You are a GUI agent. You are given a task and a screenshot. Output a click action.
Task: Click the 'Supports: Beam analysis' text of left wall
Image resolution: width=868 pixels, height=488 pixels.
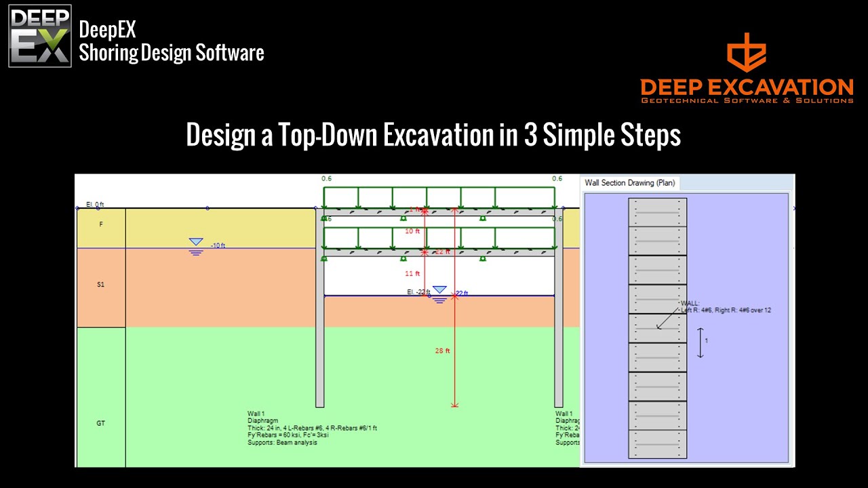[x=282, y=443]
